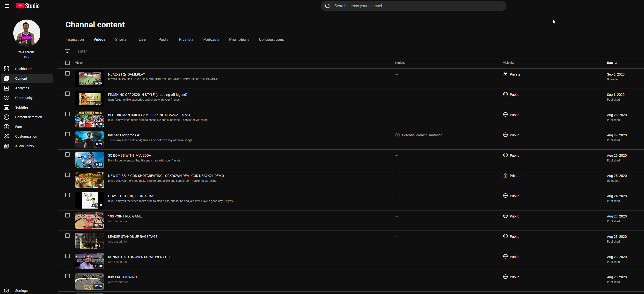Click globe icon for 100 POINT REC GAME
This screenshot has width=644, height=294.
tap(505, 216)
